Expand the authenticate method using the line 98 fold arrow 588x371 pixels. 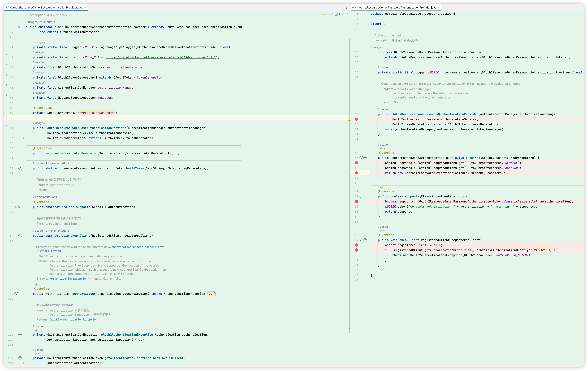pos(23,294)
